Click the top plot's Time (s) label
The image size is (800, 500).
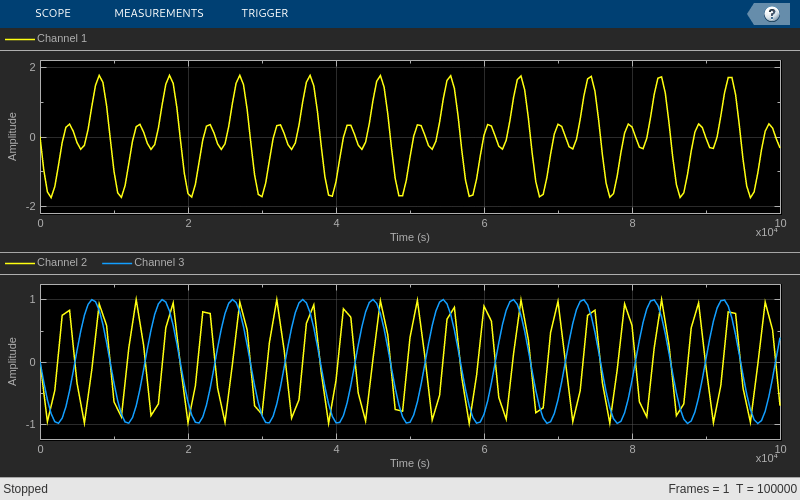tap(409, 237)
